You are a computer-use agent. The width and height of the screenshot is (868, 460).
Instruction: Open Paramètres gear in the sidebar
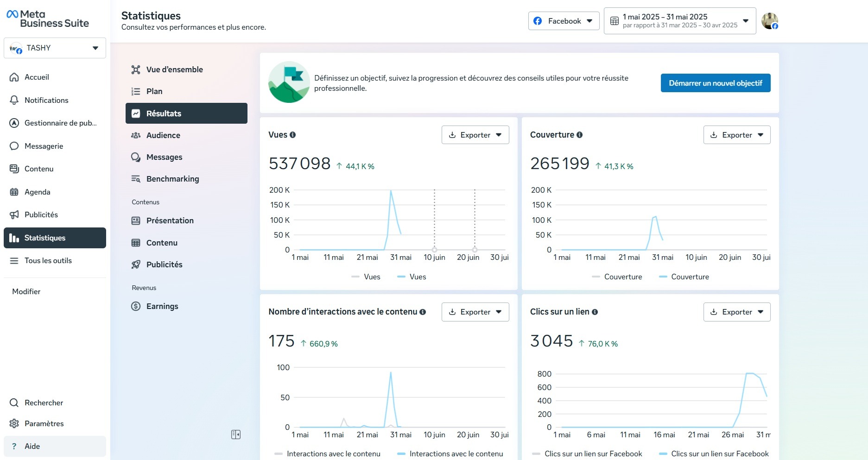click(x=14, y=423)
